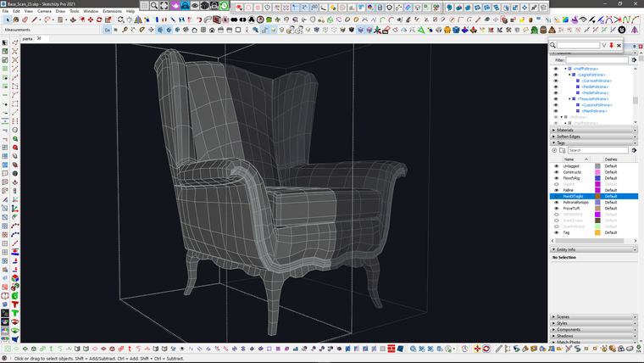Show the hidden REFERENCE tag

pos(556,214)
